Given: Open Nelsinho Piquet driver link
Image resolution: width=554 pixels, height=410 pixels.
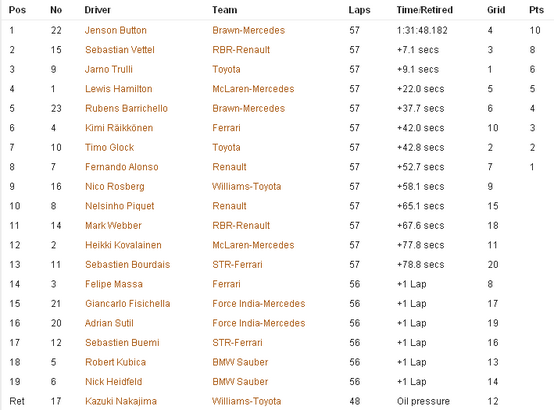Looking at the screenshot, I should [119, 206].
